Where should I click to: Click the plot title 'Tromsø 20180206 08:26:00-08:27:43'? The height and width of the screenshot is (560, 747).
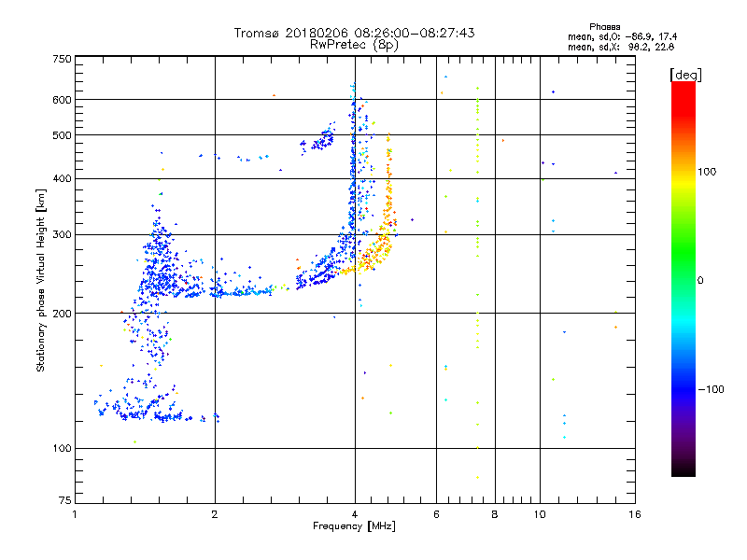(x=355, y=33)
